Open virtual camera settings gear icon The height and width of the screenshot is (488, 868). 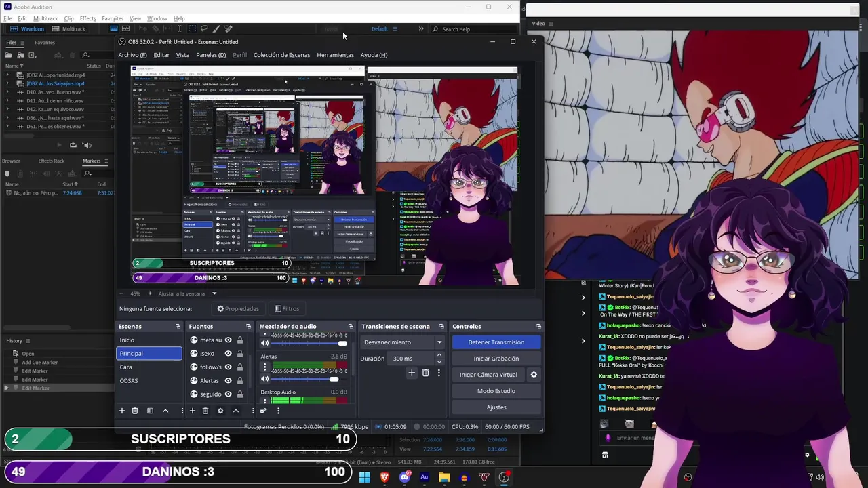[x=534, y=375]
